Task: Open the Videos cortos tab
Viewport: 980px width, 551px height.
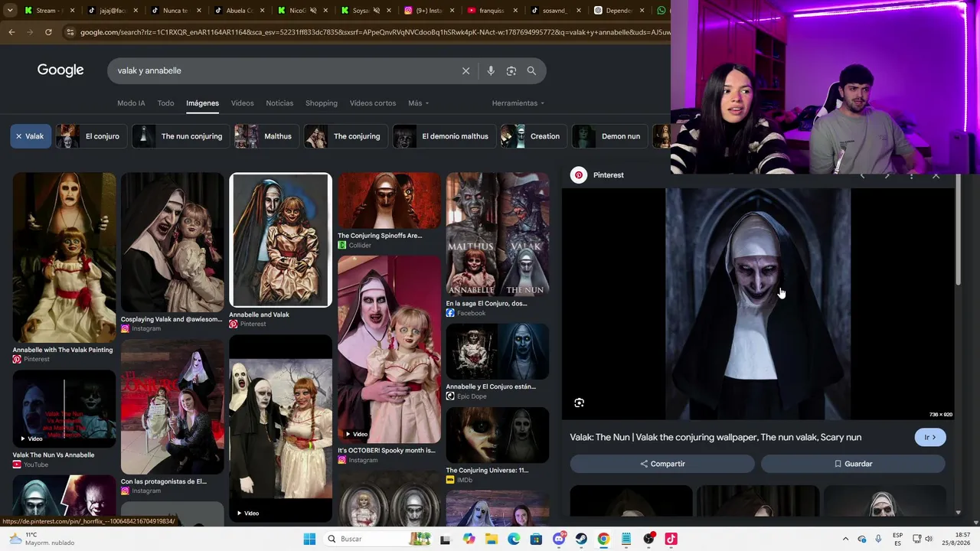Action: pyautogui.click(x=373, y=103)
